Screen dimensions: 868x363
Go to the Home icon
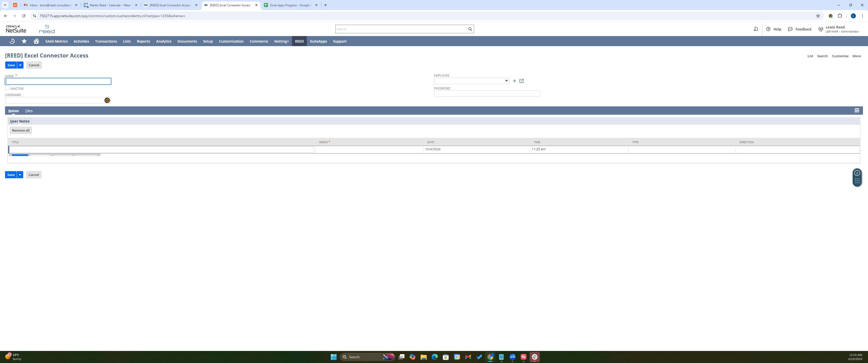coord(36,41)
